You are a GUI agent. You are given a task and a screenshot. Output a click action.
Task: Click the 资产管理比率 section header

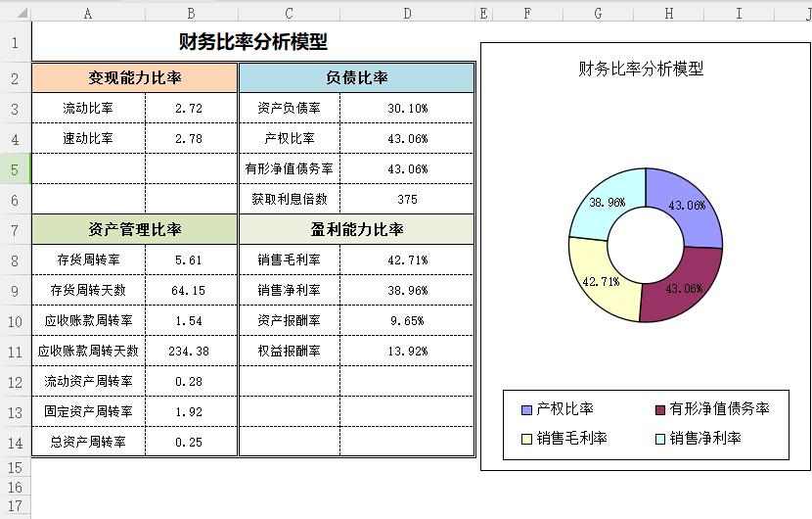(x=135, y=229)
